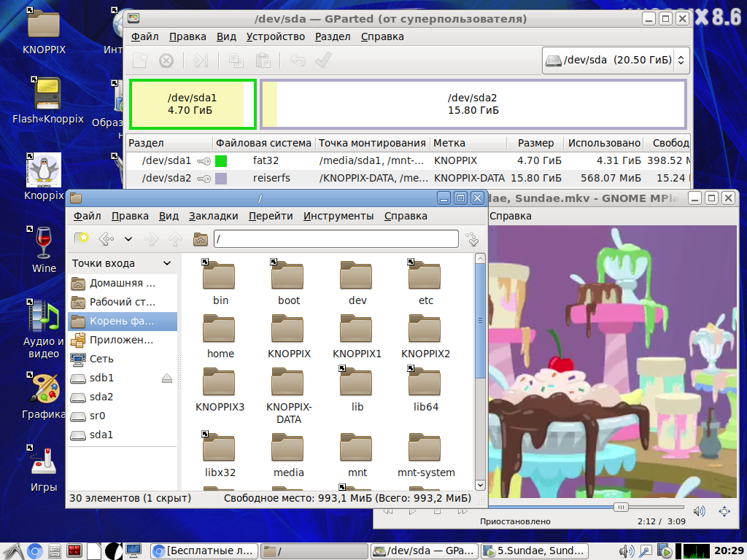Click the eject icon next to sdb1
The width and height of the screenshot is (747, 560).
click(x=167, y=378)
